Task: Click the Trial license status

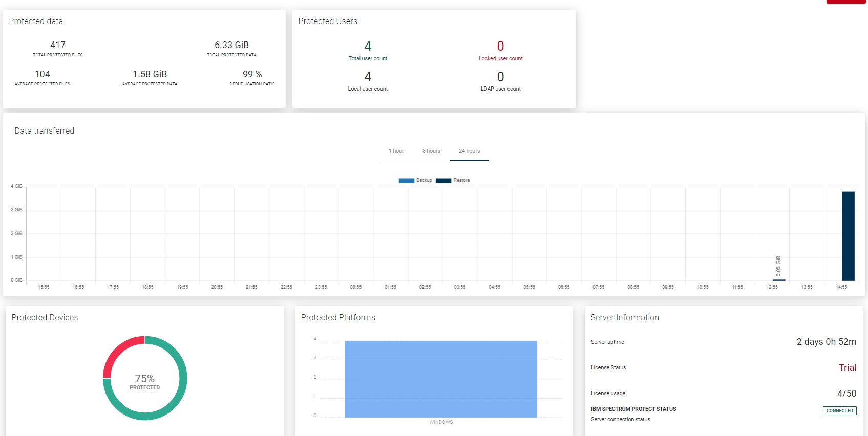Action: tap(847, 367)
